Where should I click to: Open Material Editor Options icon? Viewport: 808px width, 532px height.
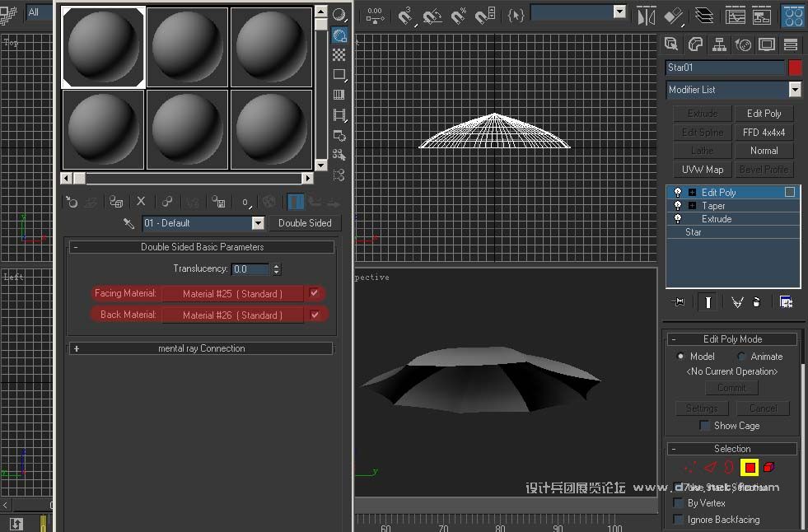[x=339, y=135]
